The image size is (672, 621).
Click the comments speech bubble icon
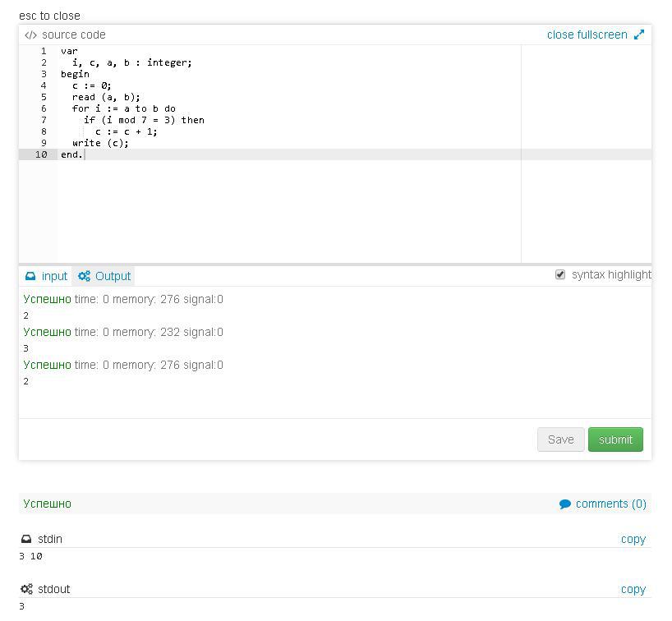565,504
